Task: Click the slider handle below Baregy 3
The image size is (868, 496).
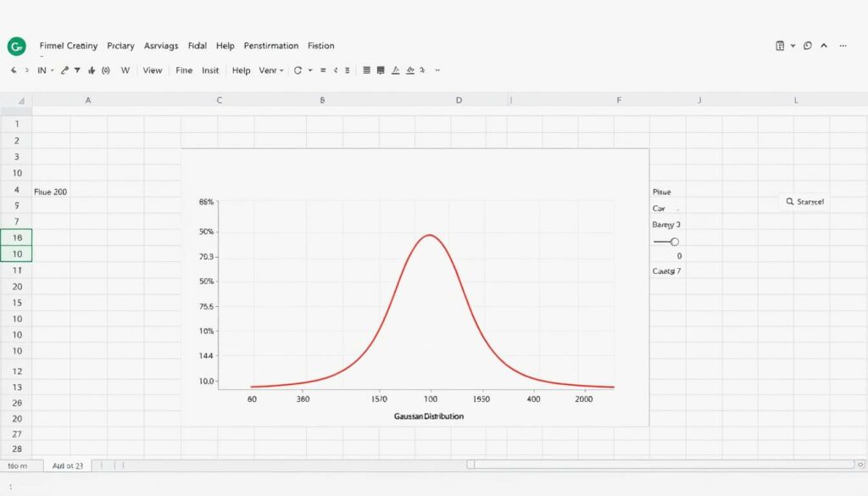Action: (x=674, y=242)
